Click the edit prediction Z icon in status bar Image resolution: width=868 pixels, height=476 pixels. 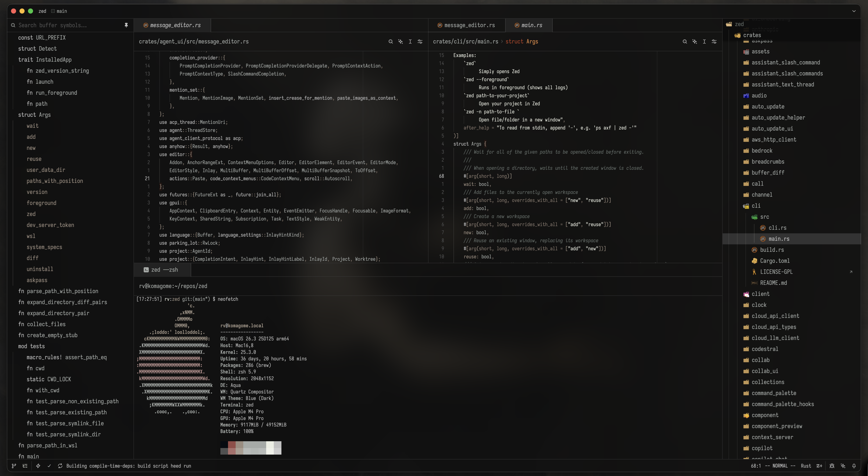tap(819, 466)
